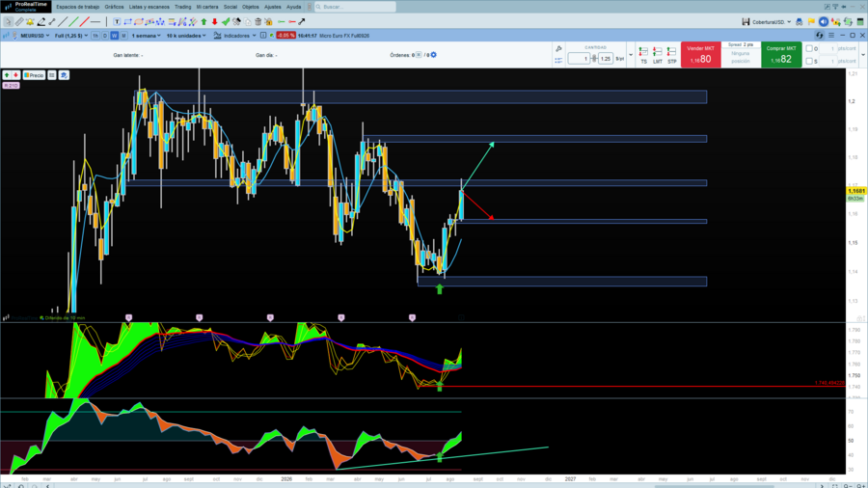Viewport: 868px width, 488px height.
Task: Tick the S checkbox beside pts/cont
Action: tap(809, 61)
